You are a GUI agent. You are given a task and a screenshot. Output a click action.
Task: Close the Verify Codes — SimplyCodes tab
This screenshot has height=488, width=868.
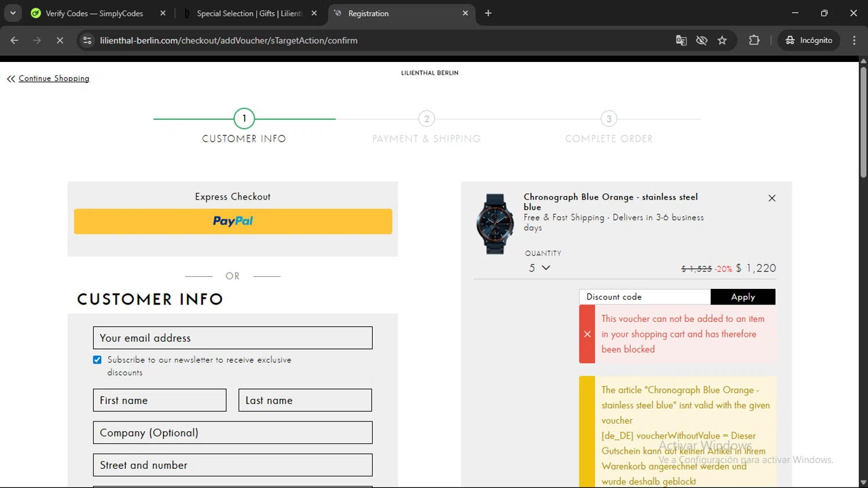coord(163,13)
